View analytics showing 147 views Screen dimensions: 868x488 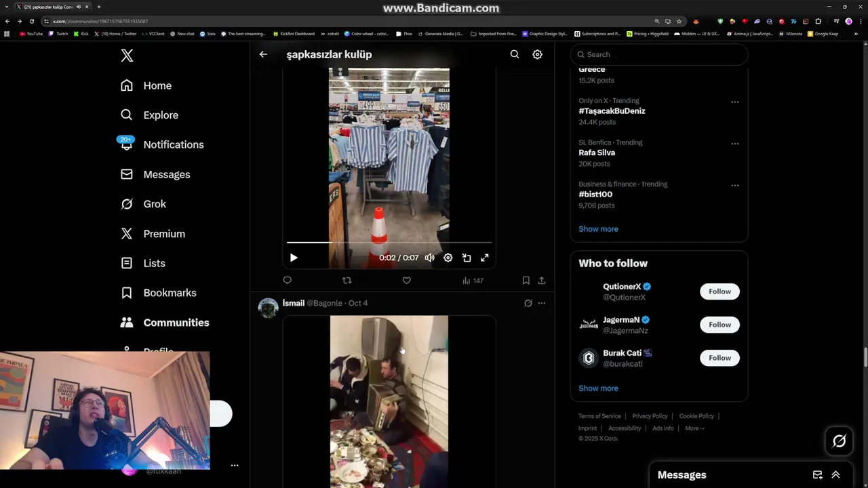[x=473, y=281]
